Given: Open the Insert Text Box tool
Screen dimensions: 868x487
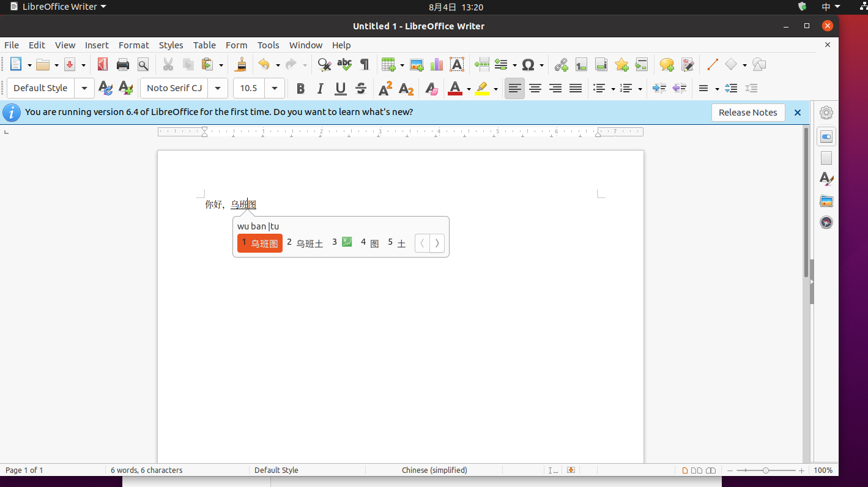Looking at the screenshot, I should coord(457,64).
